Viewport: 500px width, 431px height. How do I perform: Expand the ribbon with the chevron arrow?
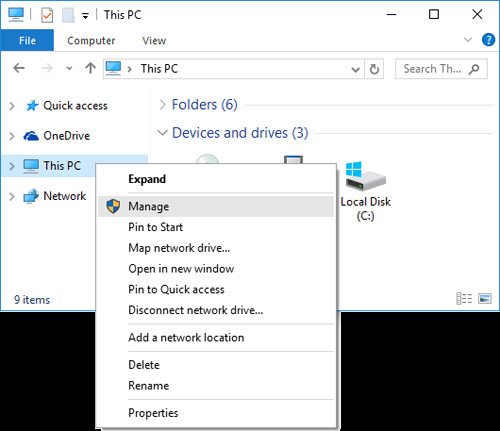(x=468, y=40)
